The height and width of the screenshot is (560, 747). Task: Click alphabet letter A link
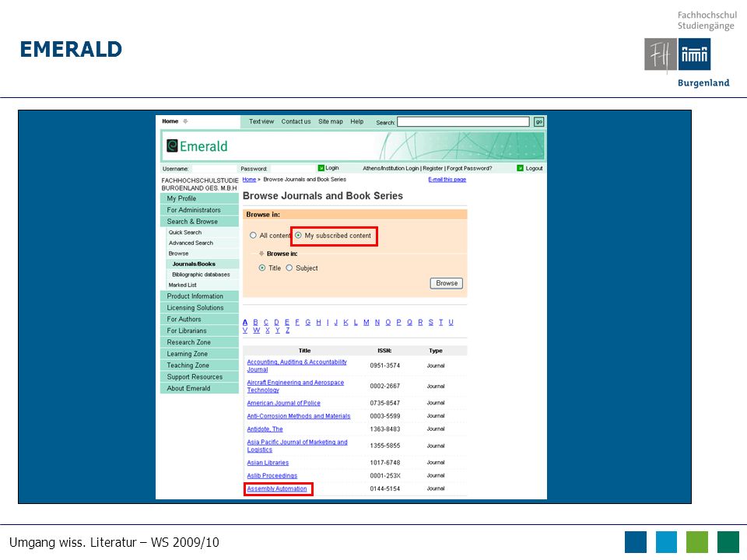245,322
